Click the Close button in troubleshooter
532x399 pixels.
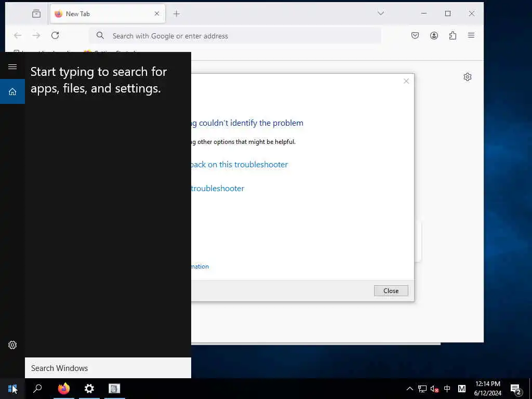[x=391, y=291]
